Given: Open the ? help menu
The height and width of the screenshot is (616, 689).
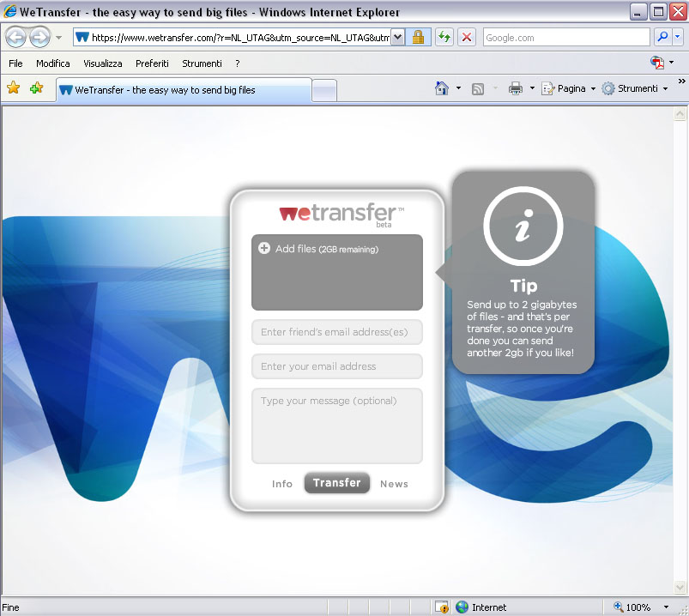Looking at the screenshot, I should coord(238,63).
